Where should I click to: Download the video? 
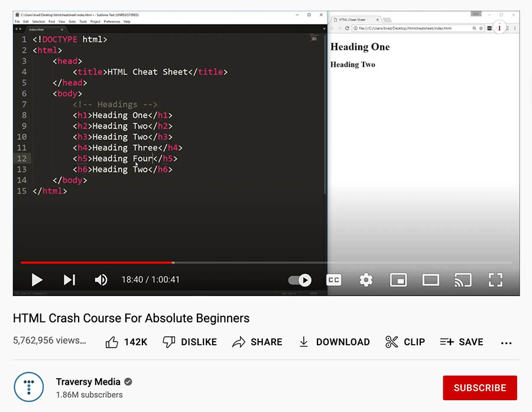[x=334, y=342]
